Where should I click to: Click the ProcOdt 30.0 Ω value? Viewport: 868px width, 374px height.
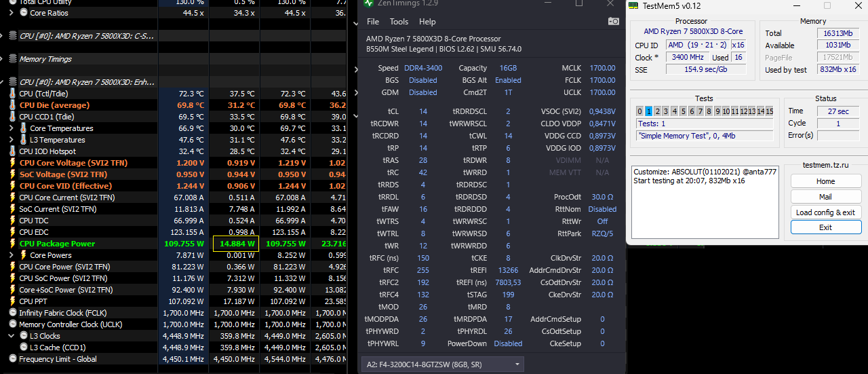[602, 197]
